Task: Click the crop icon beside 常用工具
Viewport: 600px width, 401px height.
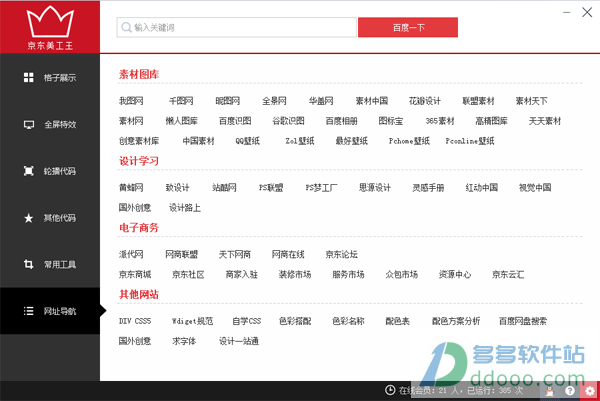Action: coord(29,264)
